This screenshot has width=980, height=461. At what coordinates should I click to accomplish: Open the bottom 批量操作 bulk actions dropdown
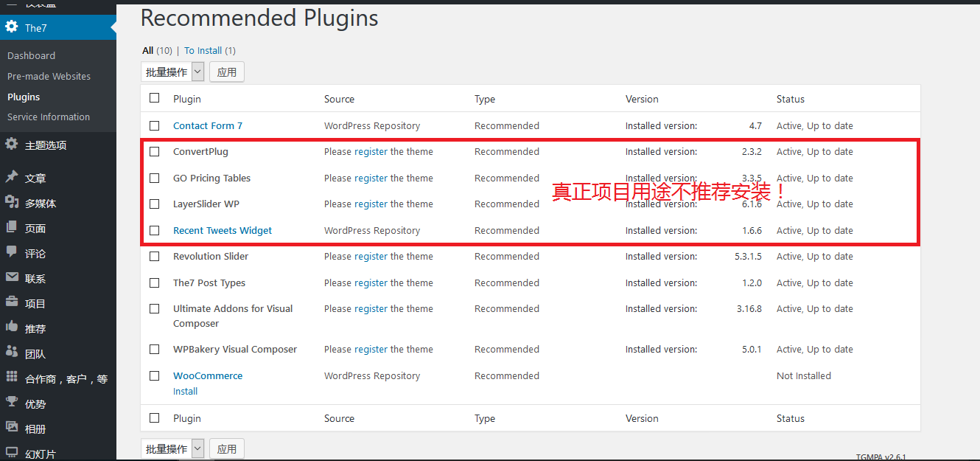tap(172, 448)
